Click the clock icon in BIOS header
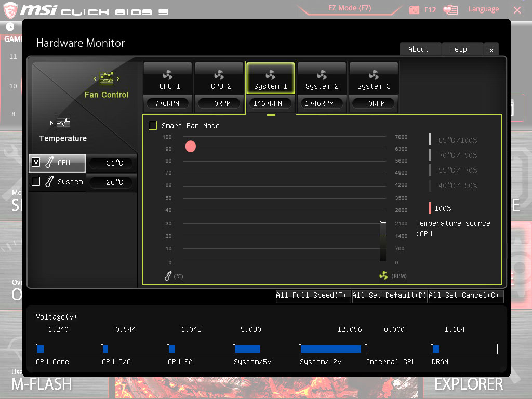This screenshot has width=532, height=399. click(x=10, y=26)
